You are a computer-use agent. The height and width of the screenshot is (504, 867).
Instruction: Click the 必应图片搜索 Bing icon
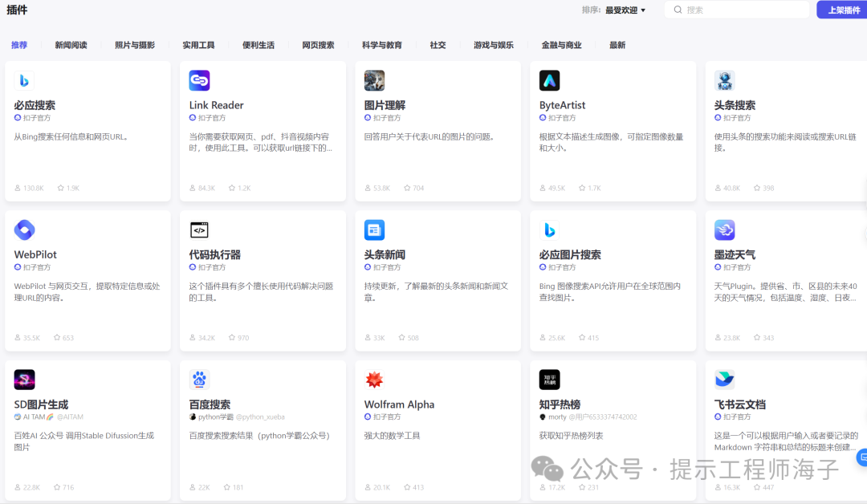coord(549,230)
